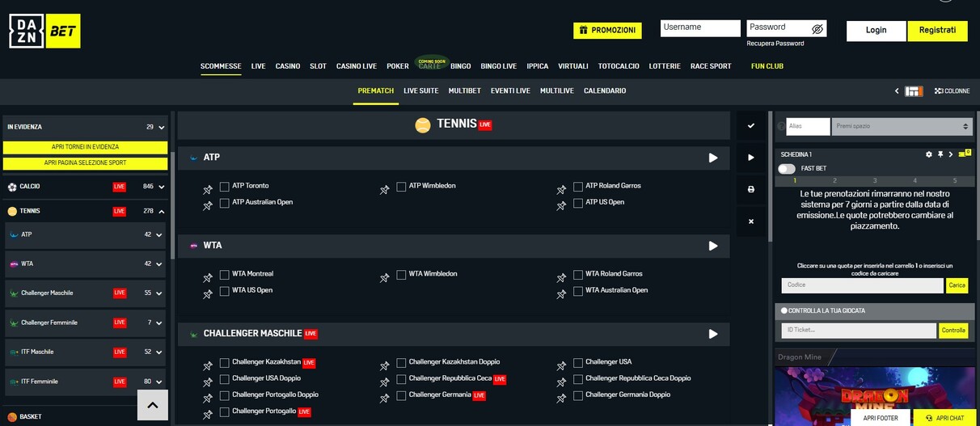980x426 pixels.
Task: Open the Slot menu item
Action: tap(318, 66)
